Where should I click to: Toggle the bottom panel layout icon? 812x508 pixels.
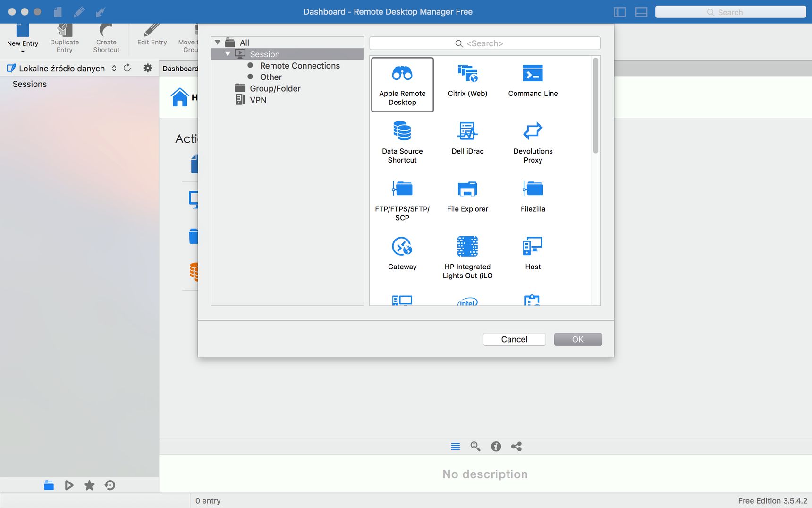point(641,12)
